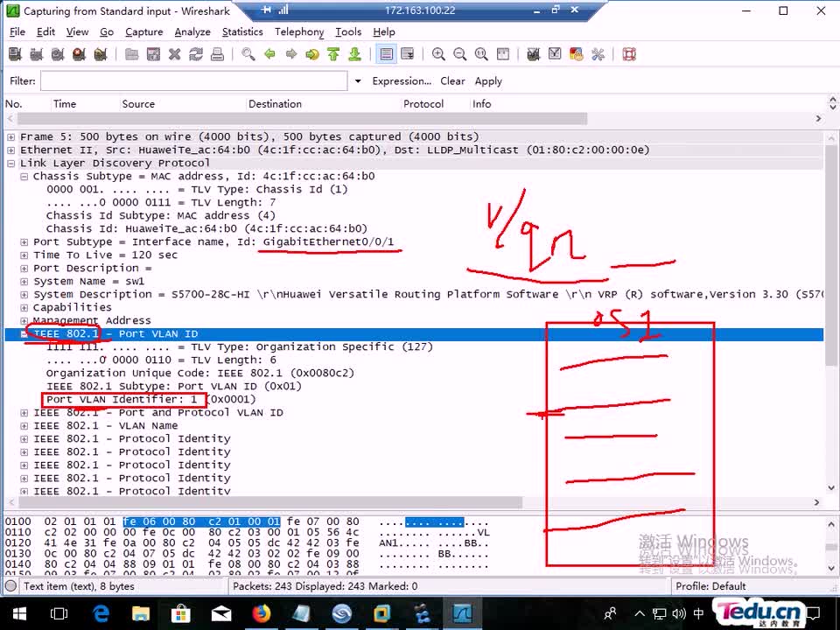Expand the Port Description node
This screenshot has height=630, width=840.
(x=24, y=269)
